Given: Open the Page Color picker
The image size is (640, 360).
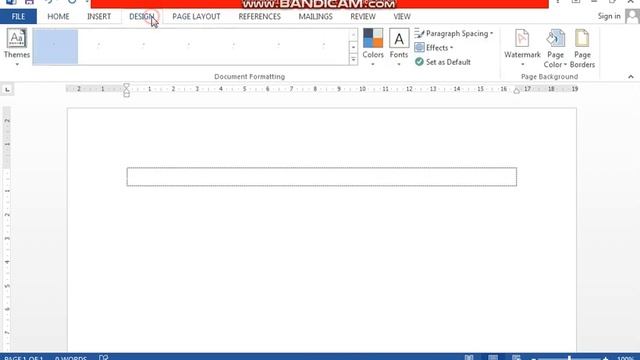Looking at the screenshot, I should point(555,48).
